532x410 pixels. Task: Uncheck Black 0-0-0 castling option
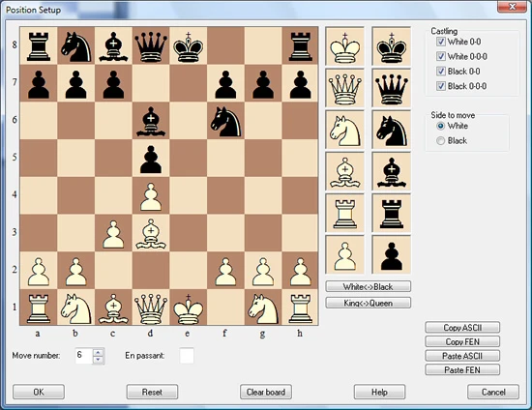441,86
